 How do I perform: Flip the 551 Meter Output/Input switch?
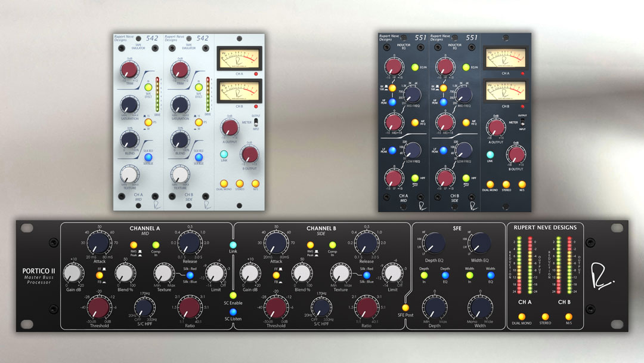coord(522,122)
